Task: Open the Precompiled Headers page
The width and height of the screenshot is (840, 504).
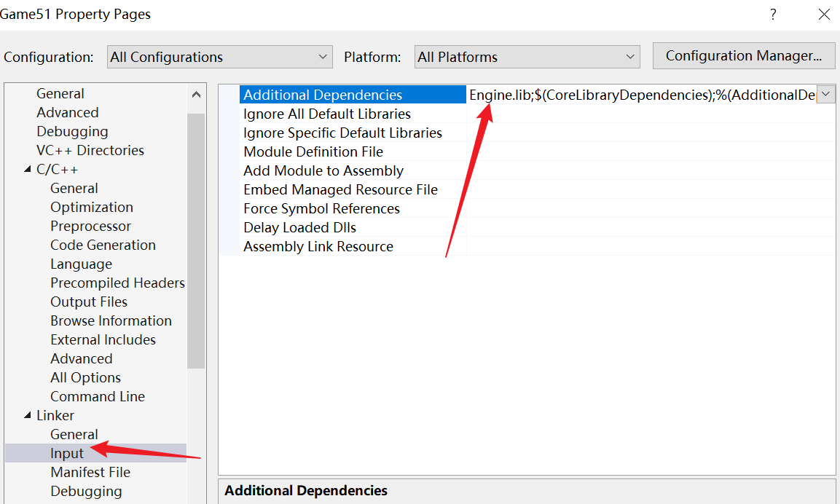Action: (x=117, y=283)
